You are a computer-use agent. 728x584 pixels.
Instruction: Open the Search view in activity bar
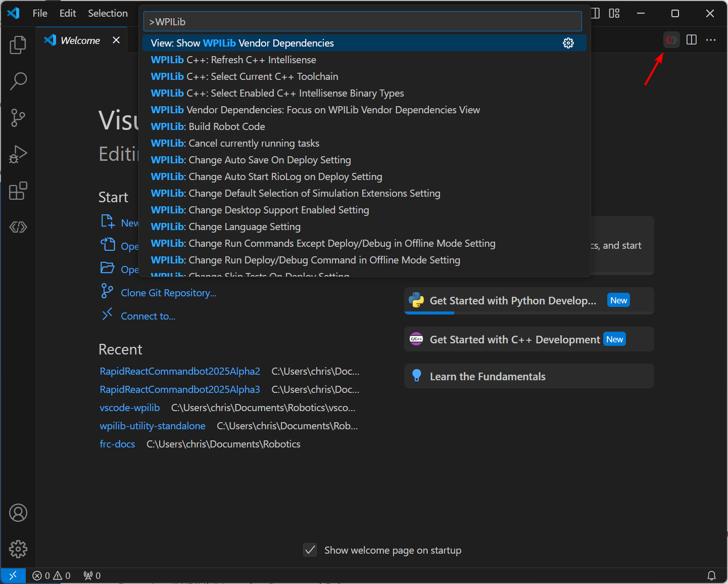(x=18, y=81)
